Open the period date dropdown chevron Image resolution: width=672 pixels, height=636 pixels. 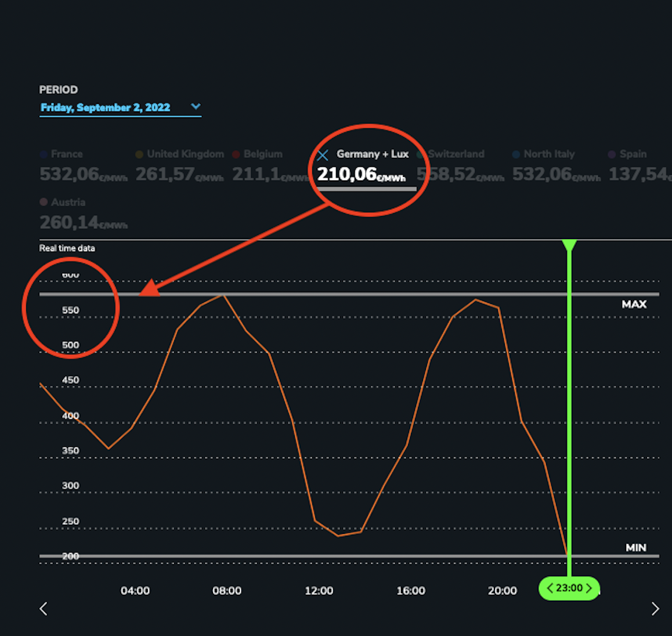tap(196, 107)
